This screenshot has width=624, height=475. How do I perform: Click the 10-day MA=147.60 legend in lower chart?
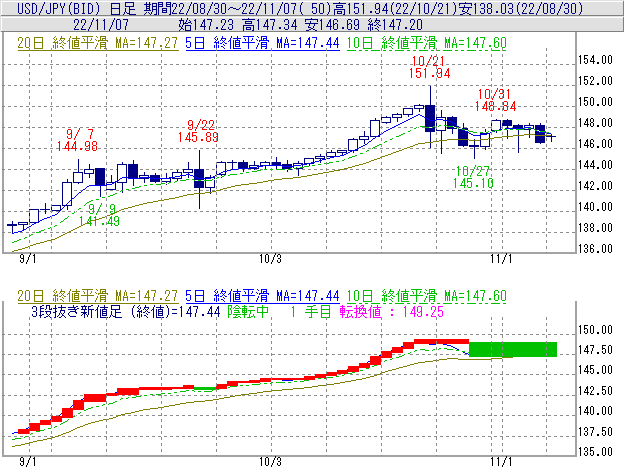427,296
